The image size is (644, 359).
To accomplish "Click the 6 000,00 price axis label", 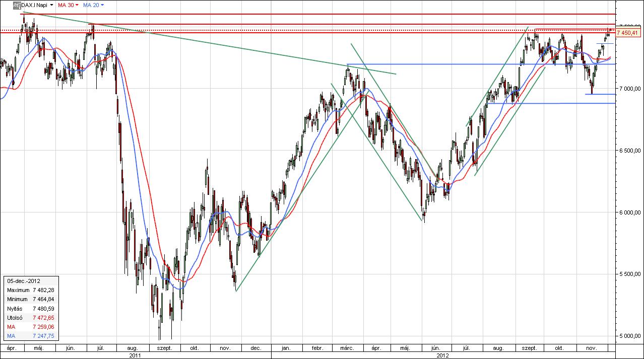I will [x=630, y=212].
